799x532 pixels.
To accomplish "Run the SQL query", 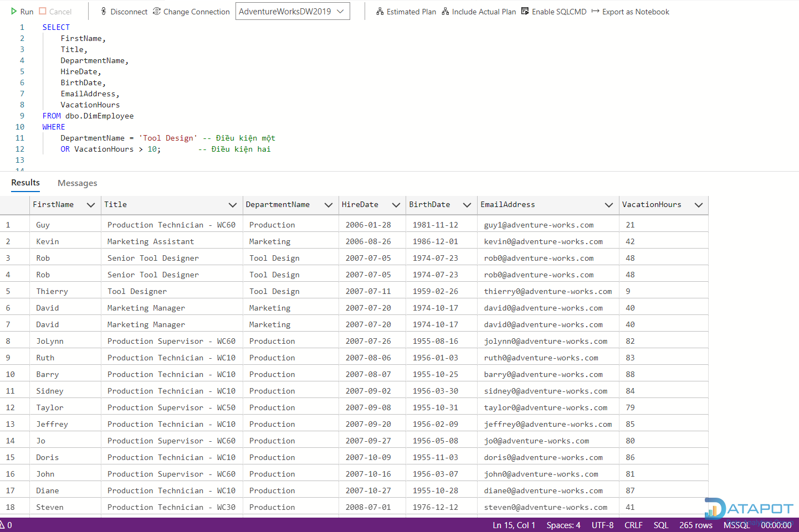I will pos(22,12).
